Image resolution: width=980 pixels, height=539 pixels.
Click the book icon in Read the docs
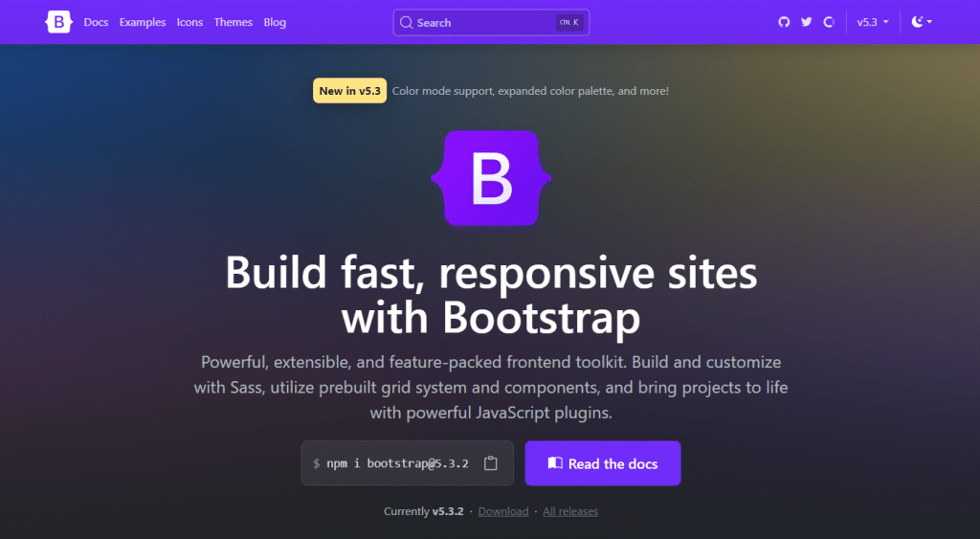click(x=555, y=462)
